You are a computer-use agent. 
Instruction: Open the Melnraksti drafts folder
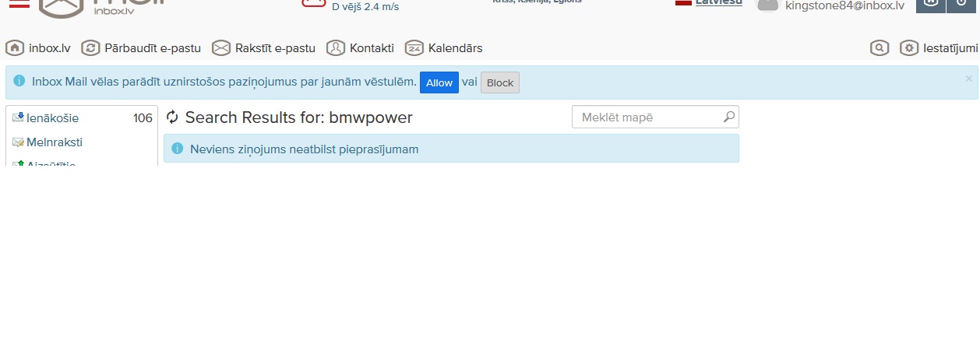(x=54, y=142)
